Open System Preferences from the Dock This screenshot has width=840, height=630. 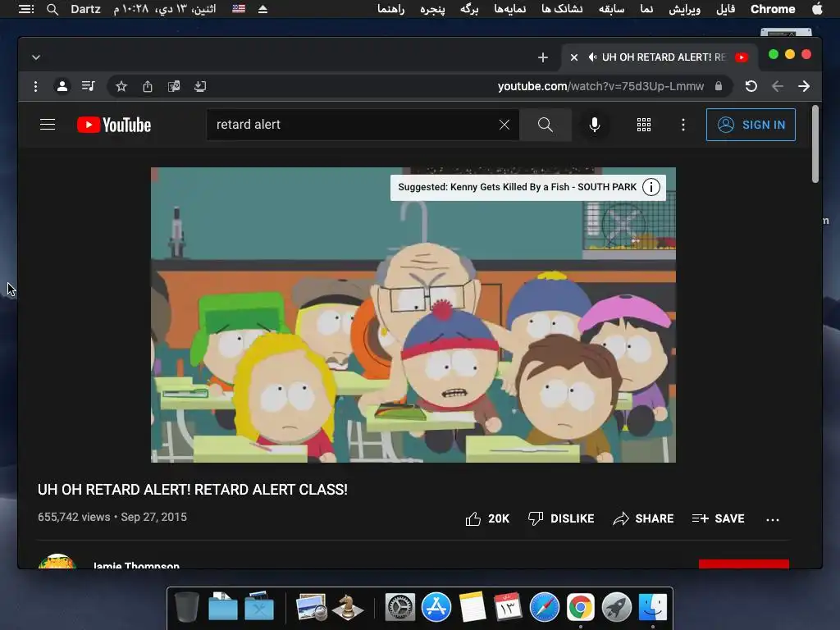pos(400,608)
